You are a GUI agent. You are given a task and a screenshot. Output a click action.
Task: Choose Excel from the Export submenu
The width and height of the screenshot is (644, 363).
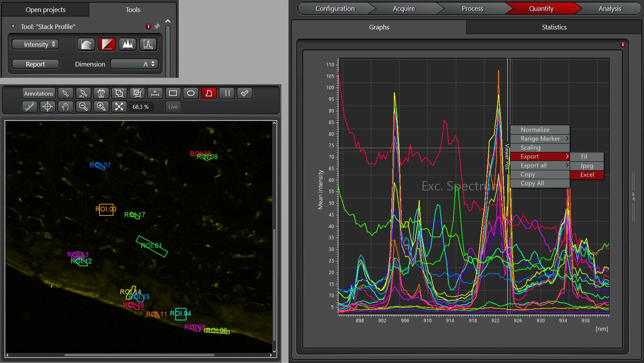click(587, 174)
